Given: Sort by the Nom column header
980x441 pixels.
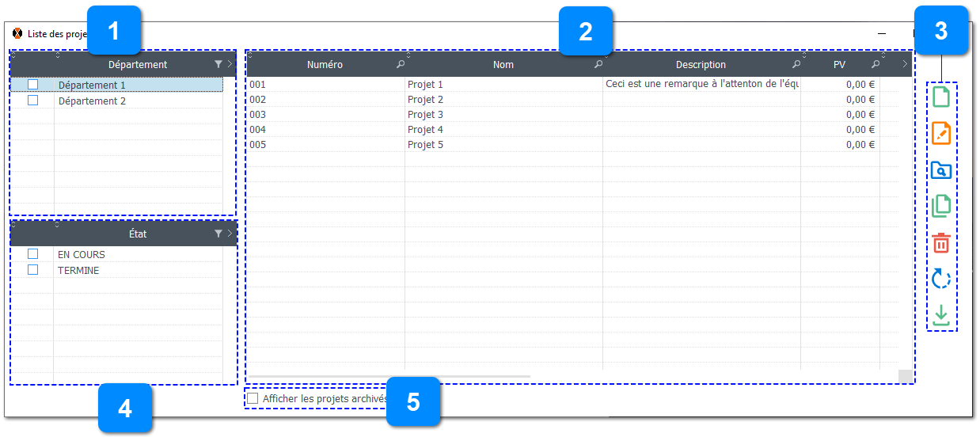Looking at the screenshot, I should pos(503,65).
